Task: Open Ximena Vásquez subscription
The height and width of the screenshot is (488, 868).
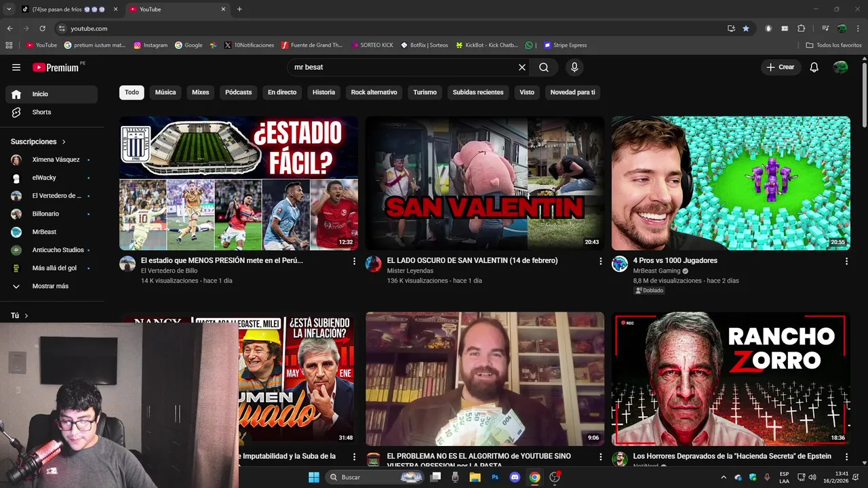Action: click(52, 159)
